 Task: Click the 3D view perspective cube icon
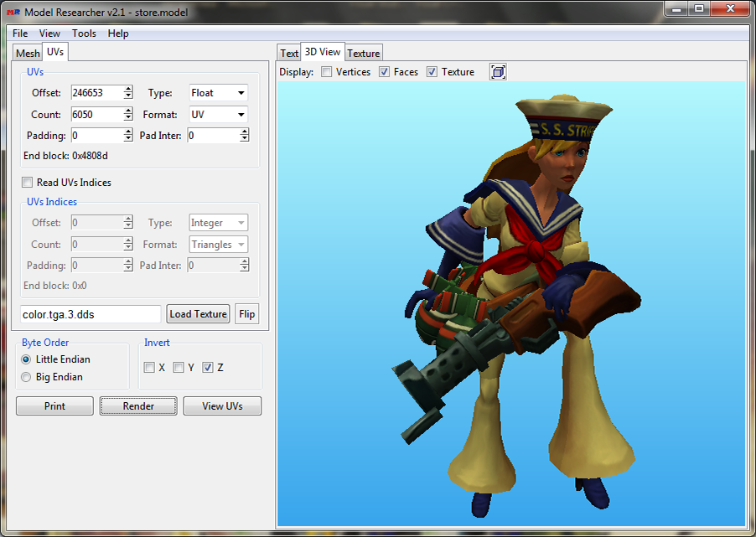(498, 72)
